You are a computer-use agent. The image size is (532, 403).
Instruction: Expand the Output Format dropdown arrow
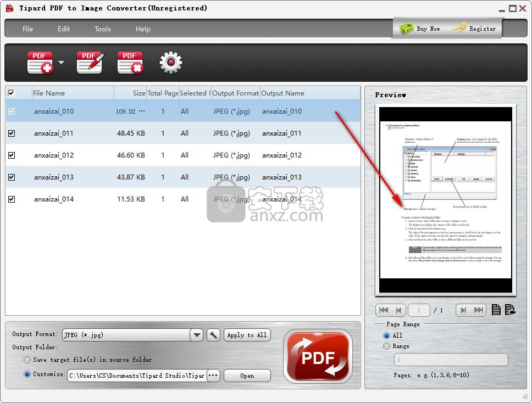coord(196,335)
